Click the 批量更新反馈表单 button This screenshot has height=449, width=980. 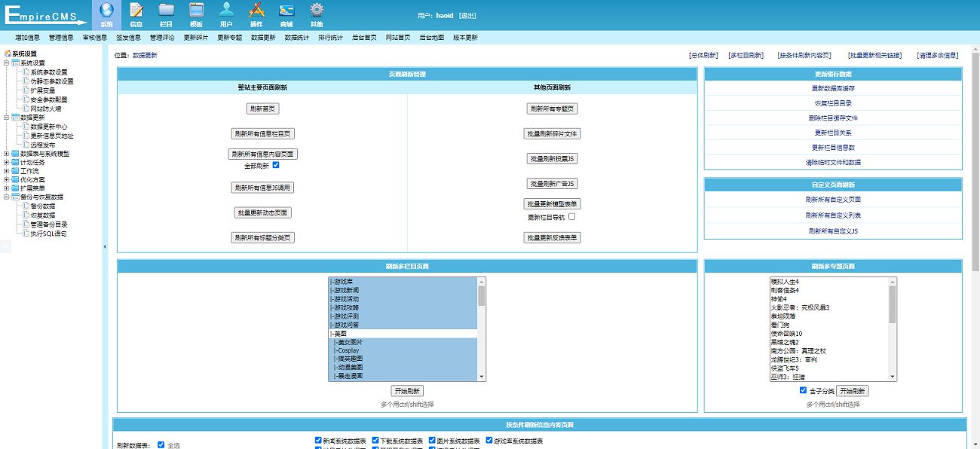[553, 238]
